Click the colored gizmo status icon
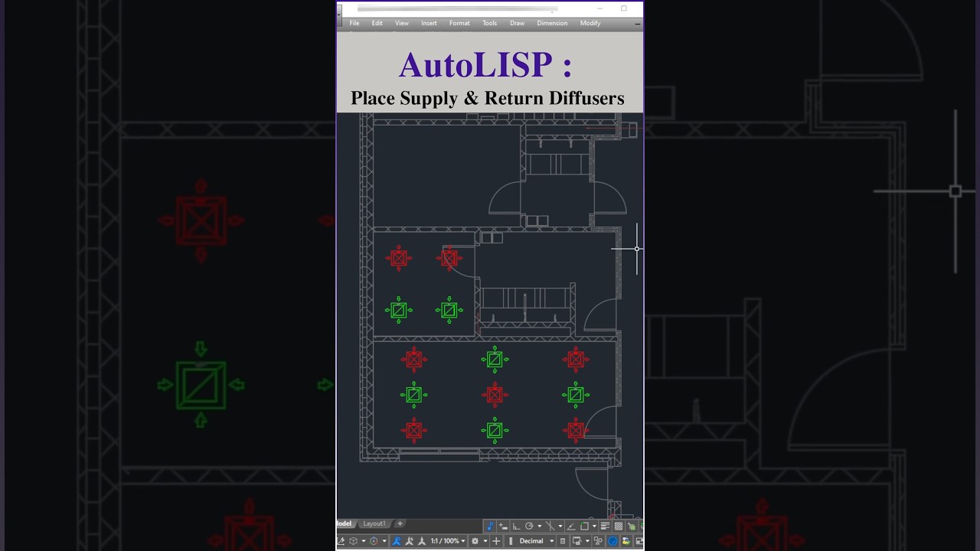980x551 pixels. [x=374, y=541]
